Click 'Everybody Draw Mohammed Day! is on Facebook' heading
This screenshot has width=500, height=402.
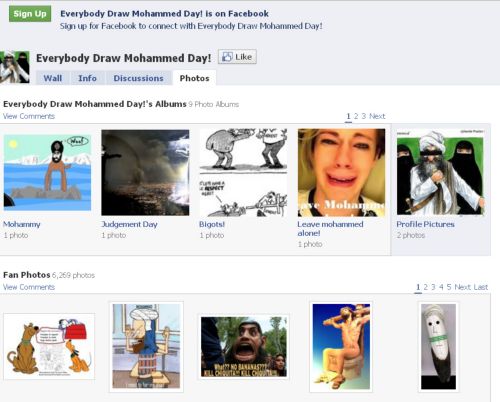pos(164,14)
